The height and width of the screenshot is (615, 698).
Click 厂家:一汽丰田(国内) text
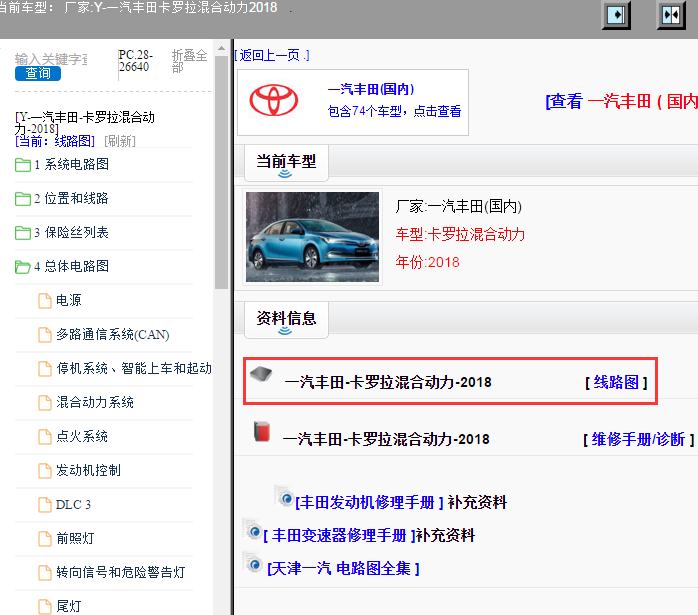[459, 206]
